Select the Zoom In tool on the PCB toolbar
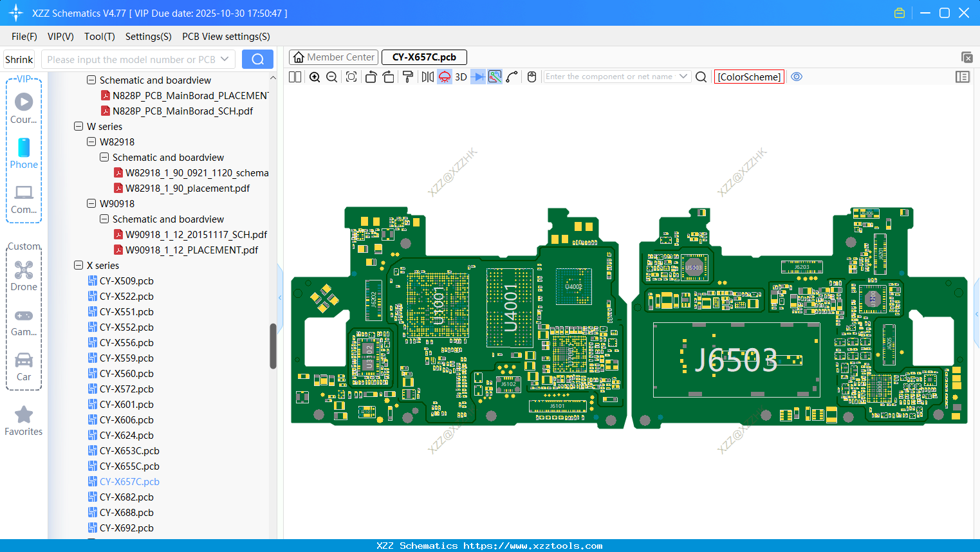The height and width of the screenshot is (552, 980). pos(315,77)
